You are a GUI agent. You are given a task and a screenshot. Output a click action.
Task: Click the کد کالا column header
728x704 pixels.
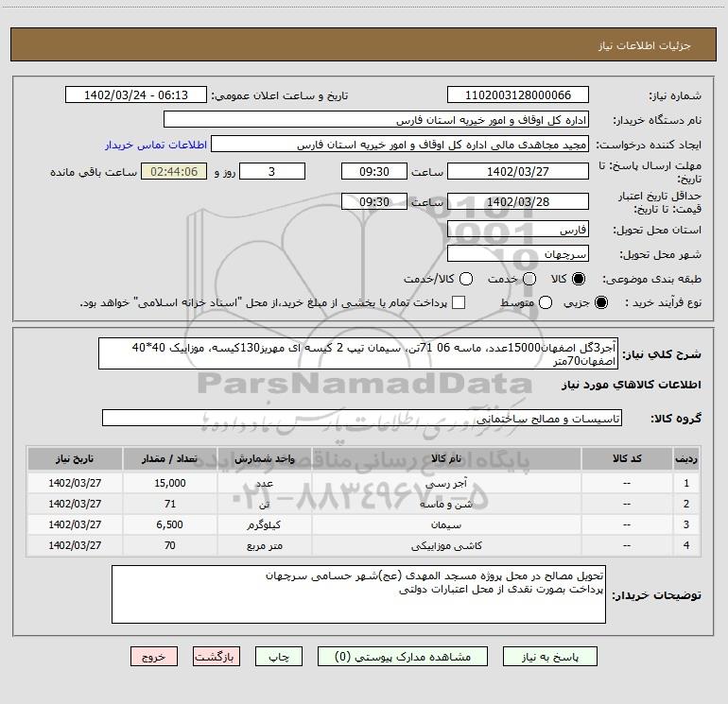point(627,458)
